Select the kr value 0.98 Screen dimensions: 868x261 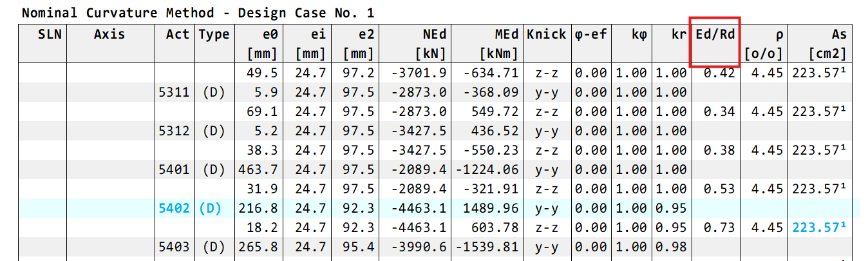click(x=671, y=247)
